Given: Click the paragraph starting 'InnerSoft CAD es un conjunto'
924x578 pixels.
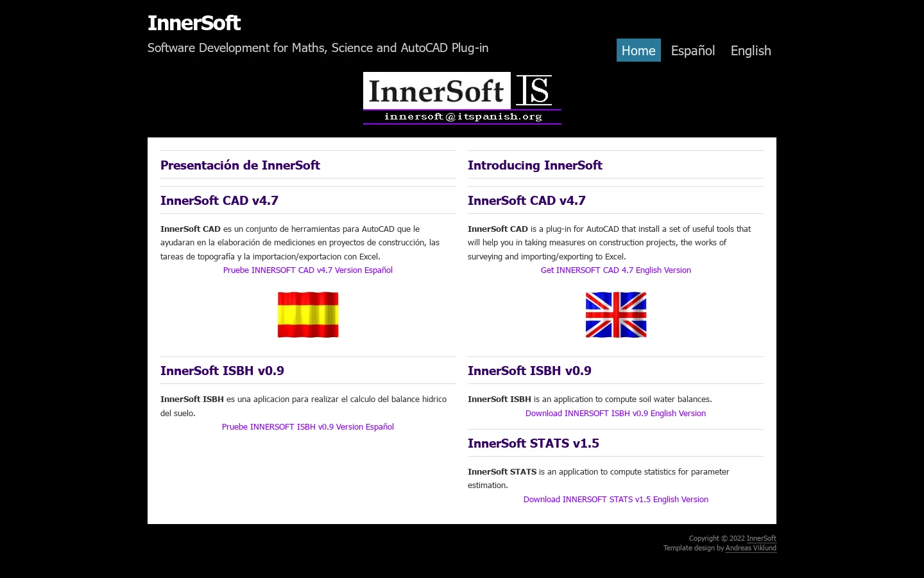Looking at the screenshot, I should coord(300,243).
